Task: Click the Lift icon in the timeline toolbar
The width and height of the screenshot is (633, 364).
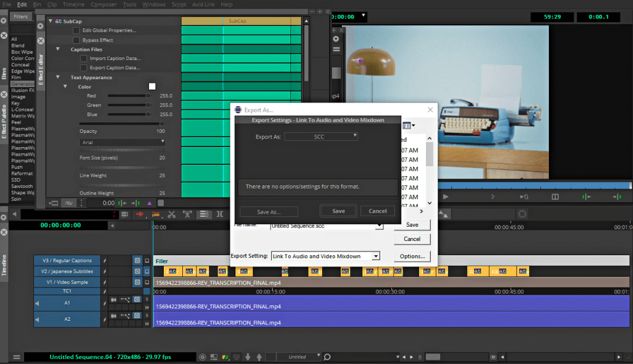Action: coord(187,214)
